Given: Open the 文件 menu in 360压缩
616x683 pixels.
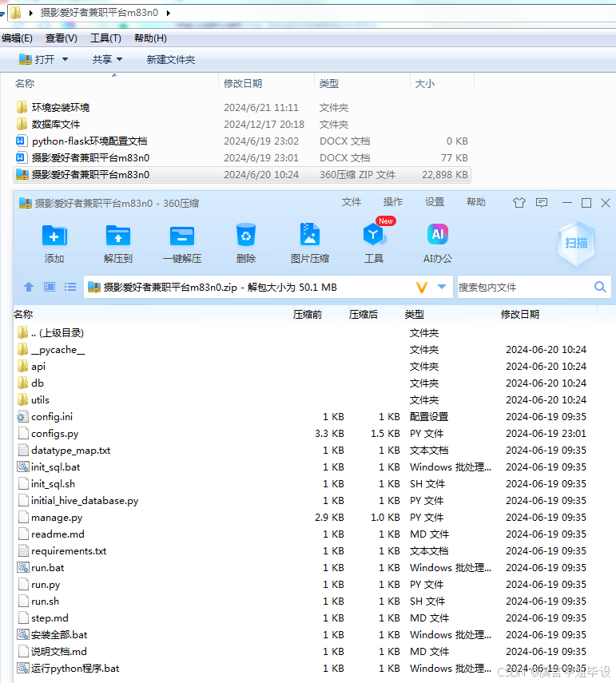Looking at the screenshot, I should (x=351, y=202).
